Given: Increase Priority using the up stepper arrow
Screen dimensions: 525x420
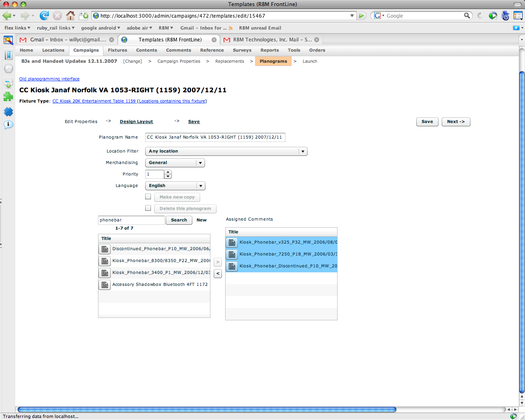Looking at the screenshot, I should click(x=168, y=172).
